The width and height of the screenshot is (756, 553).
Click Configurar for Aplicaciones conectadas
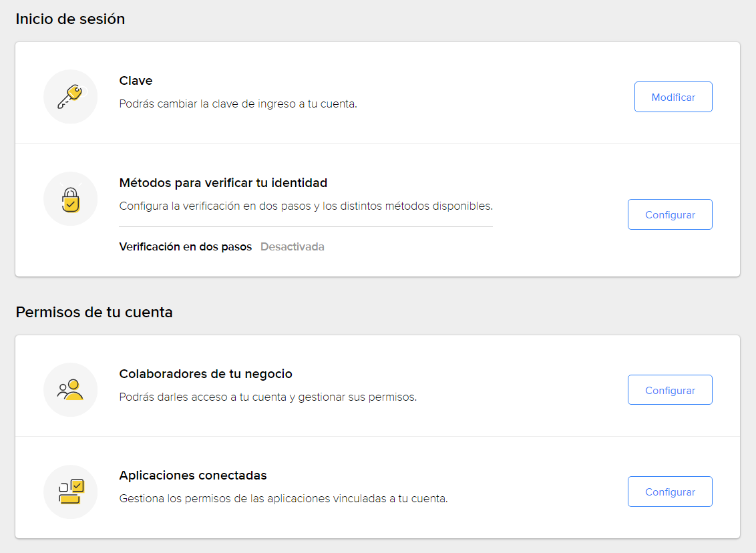click(670, 492)
